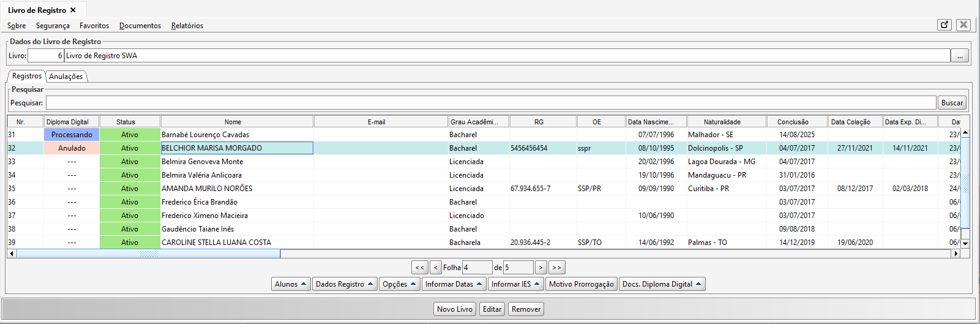This screenshot has height=324, width=980.
Task: Select the AMANDA MURILO NORÕES row
Action: point(484,189)
